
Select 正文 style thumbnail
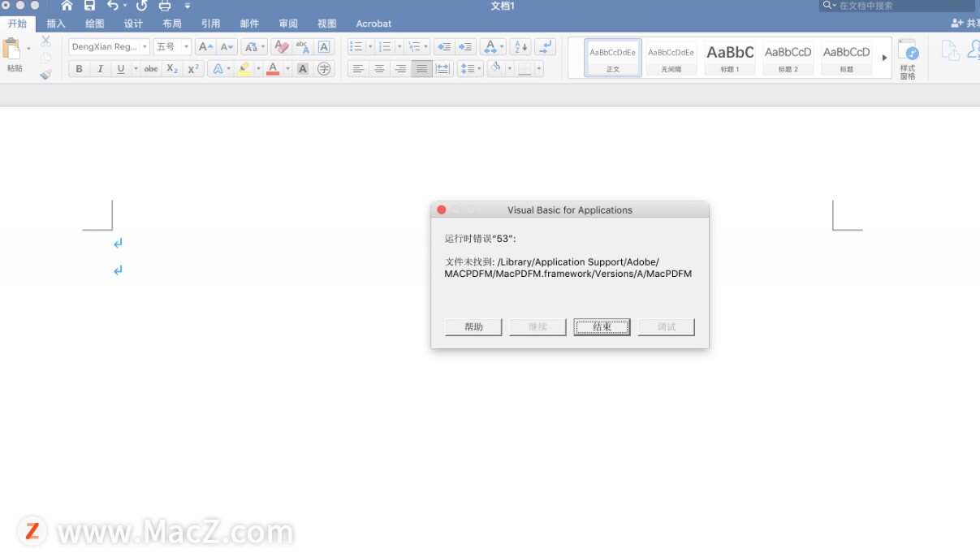pyautogui.click(x=613, y=58)
